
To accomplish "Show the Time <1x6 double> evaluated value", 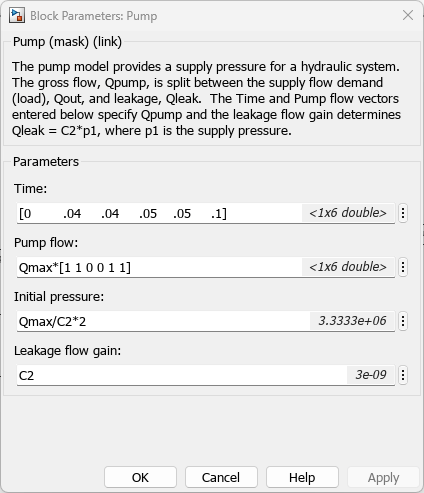I will tap(348, 213).
